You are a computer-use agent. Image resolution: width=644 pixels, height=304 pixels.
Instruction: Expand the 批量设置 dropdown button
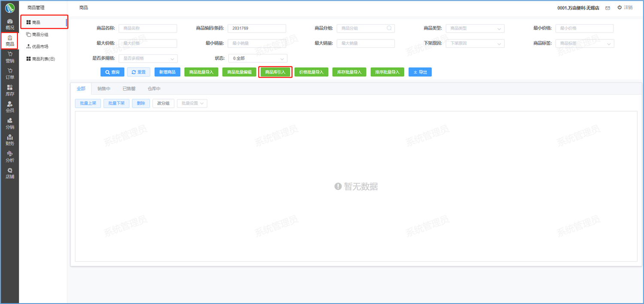pyautogui.click(x=192, y=103)
